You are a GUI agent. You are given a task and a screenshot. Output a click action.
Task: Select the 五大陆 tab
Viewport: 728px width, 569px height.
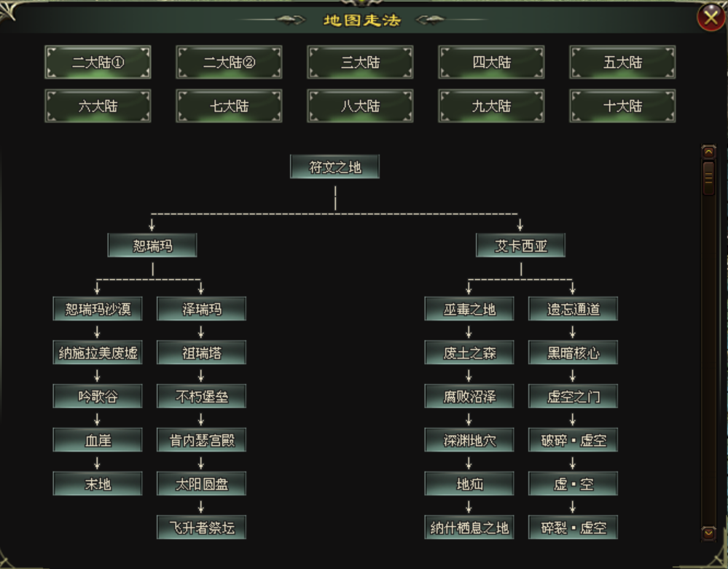[622, 63]
